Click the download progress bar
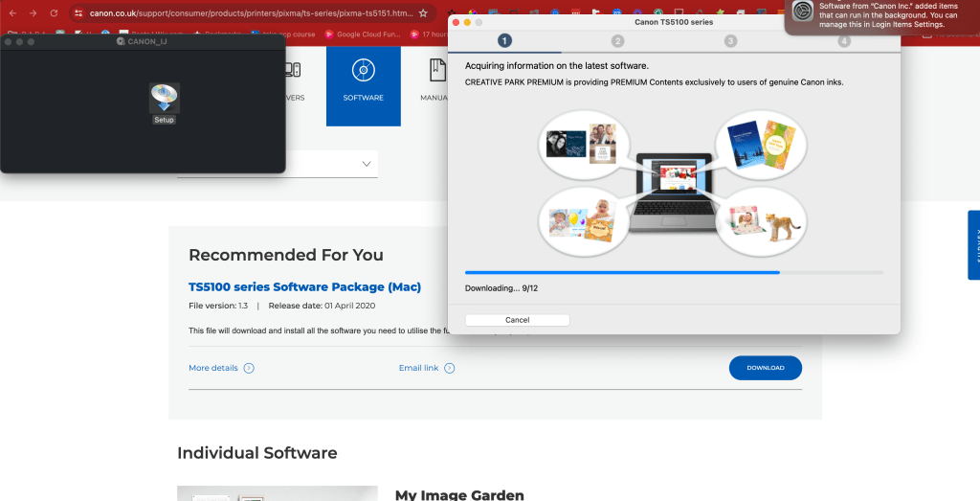This screenshot has width=980, height=501. pos(674,273)
